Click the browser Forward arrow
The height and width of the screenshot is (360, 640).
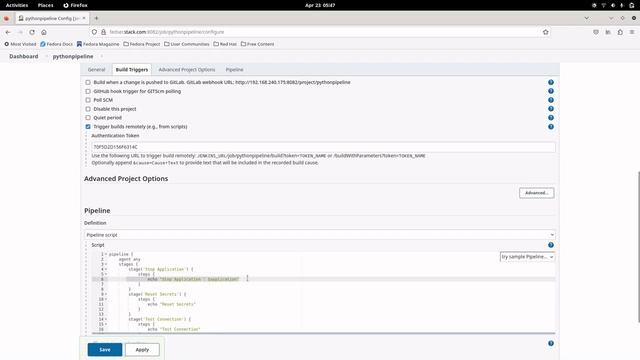[20, 32]
